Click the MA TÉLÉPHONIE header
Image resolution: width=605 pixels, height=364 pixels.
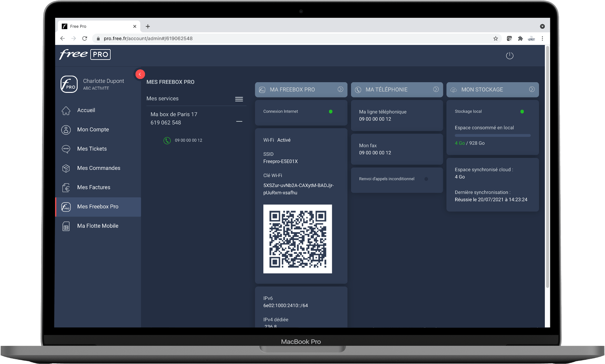397,90
